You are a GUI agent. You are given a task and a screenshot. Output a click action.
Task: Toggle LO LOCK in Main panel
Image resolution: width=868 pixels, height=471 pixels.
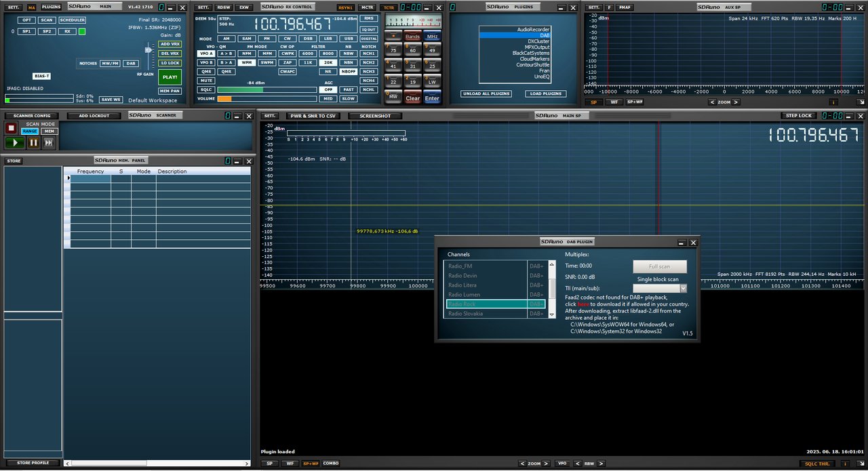(170, 63)
